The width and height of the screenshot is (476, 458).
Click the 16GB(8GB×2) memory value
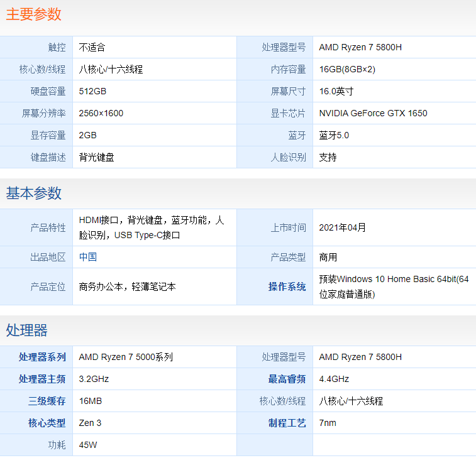tap(347, 70)
